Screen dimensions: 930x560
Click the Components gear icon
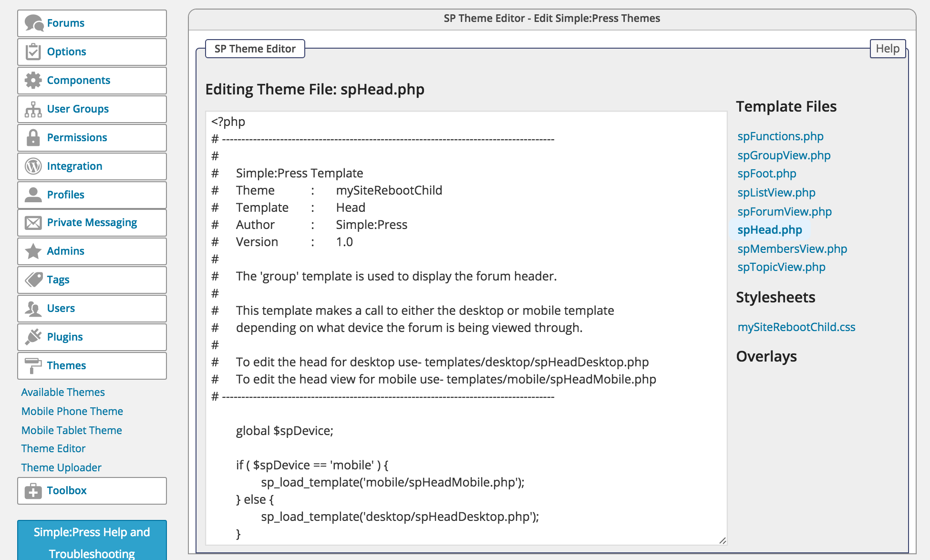click(33, 80)
